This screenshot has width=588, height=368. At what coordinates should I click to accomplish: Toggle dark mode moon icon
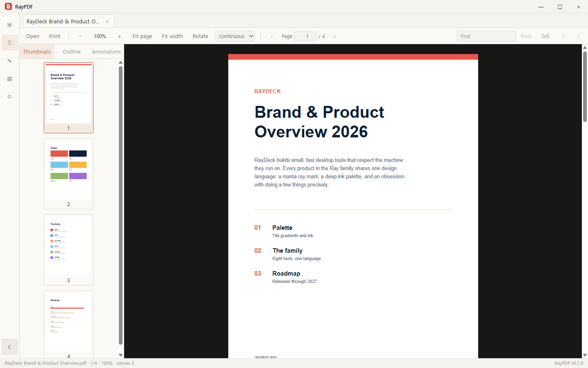pos(10,347)
